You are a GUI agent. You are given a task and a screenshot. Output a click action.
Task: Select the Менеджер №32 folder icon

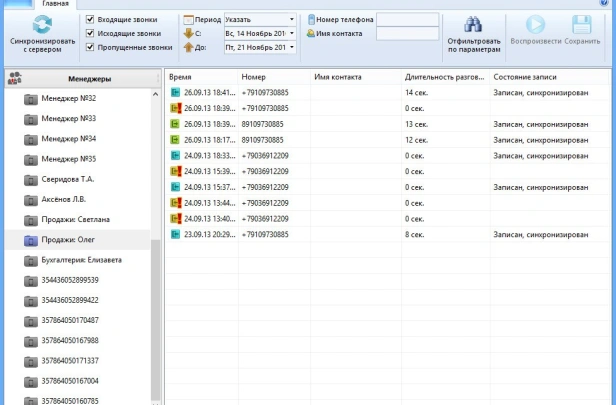click(x=30, y=98)
